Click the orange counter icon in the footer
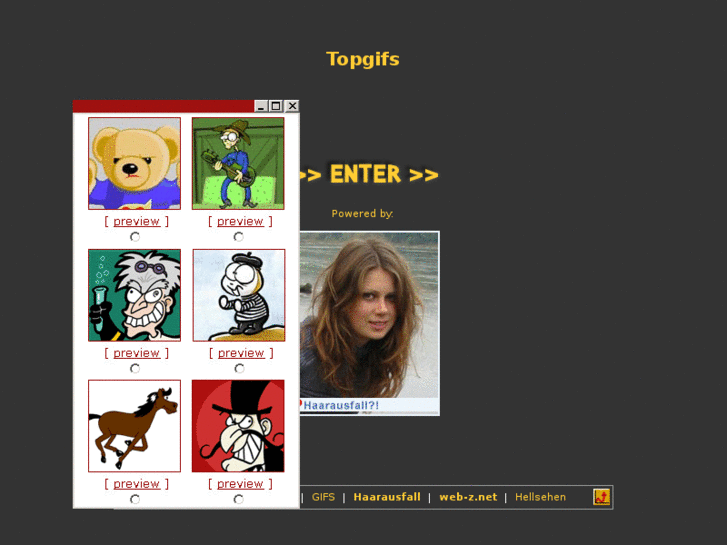 pyautogui.click(x=602, y=497)
